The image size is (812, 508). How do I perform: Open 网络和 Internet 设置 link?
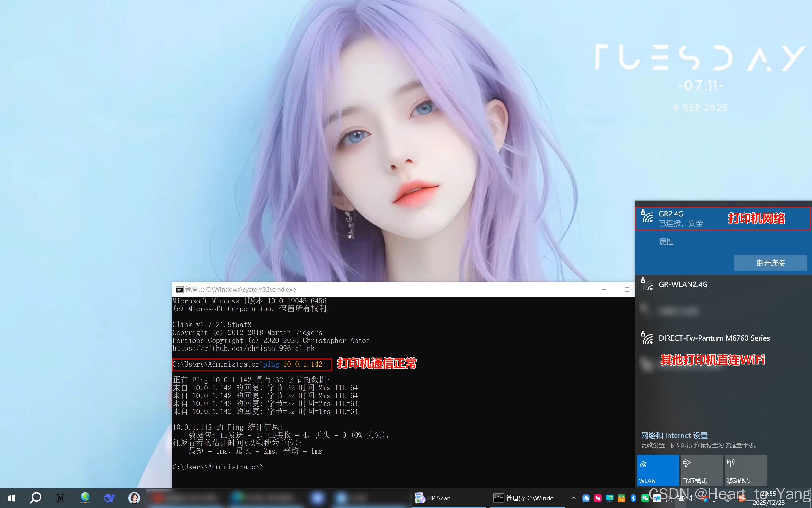click(x=674, y=435)
